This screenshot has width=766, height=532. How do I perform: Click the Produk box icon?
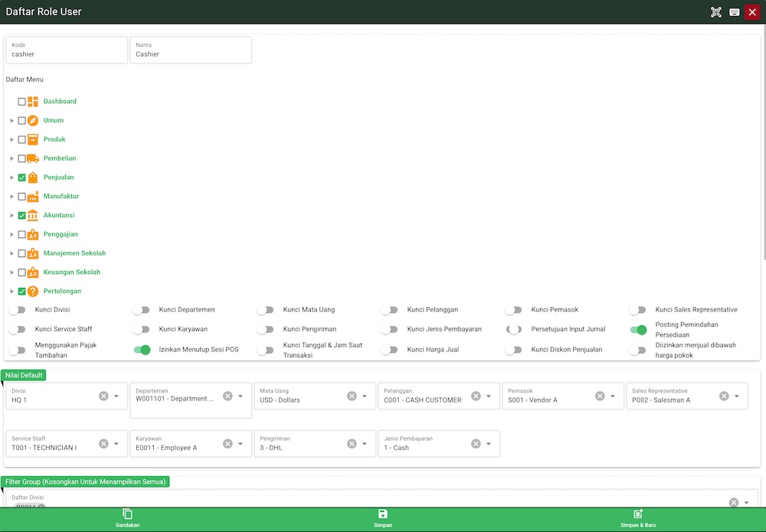click(31, 139)
